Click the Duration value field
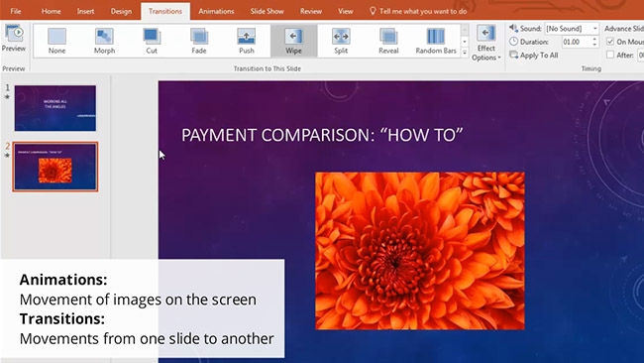The width and height of the screenshot is (644, 363). point(576,42)
